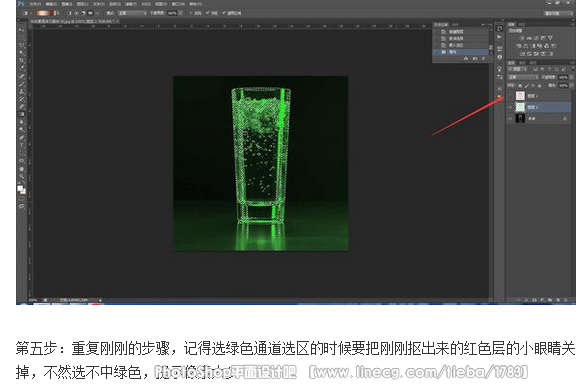
Task: Select the Clone Stamp tool
Action: (x=21, y=91)
